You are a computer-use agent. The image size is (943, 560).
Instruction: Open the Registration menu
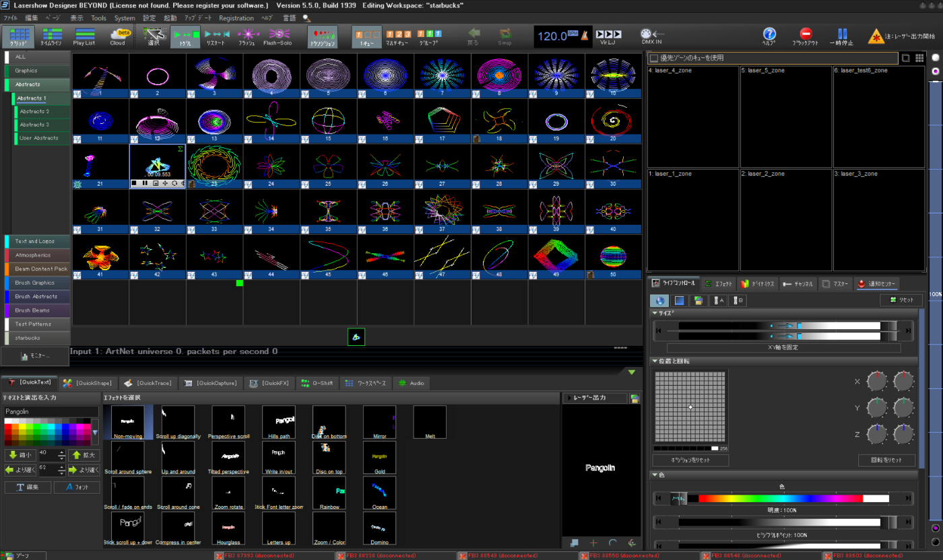pyautogui.click(x=236, y=18)
